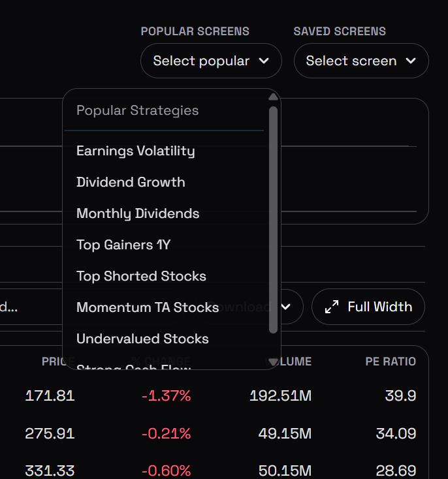Click price value 171.81
Screen dimensions: 448x479
pos(50,395)
